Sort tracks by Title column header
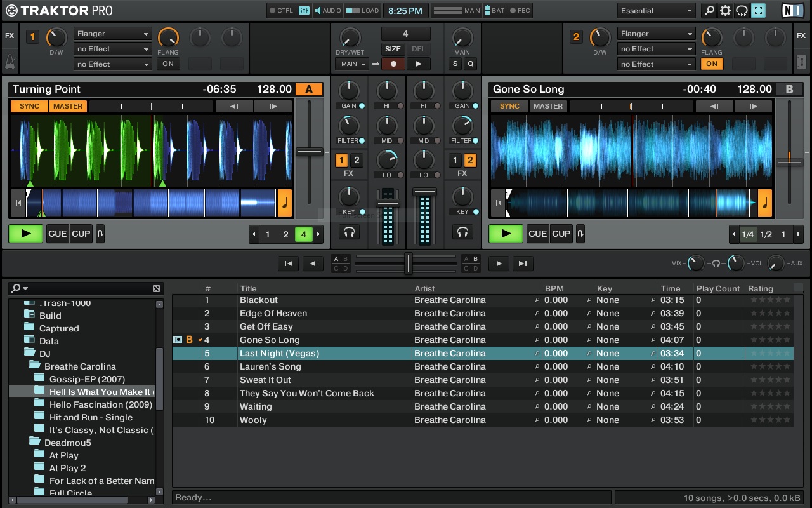 pos(248,288)
